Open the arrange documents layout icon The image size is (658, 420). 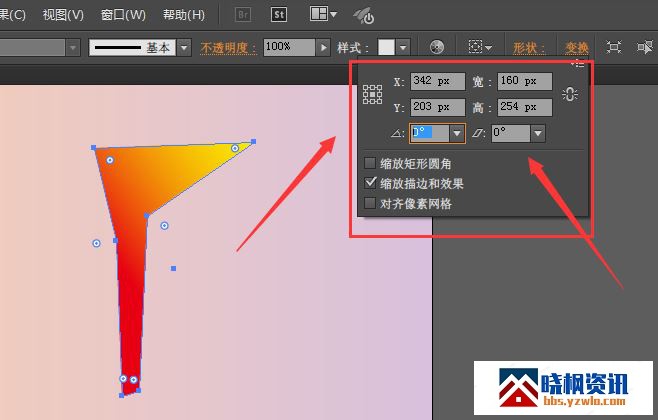323,15
